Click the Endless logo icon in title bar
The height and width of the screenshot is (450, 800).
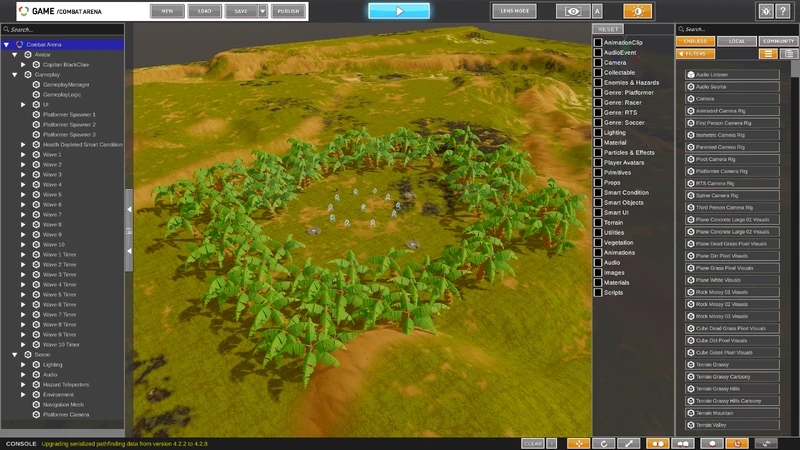tap(23, 11)
